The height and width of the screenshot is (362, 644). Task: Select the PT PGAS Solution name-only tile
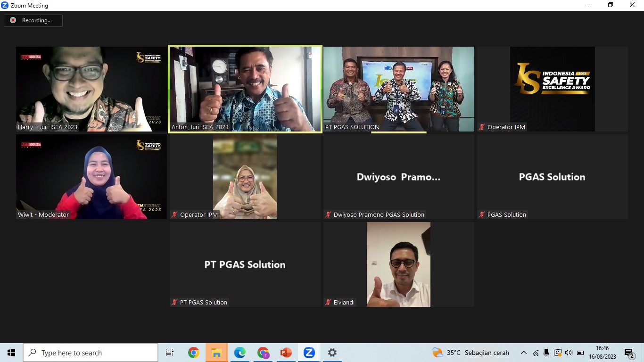(x=245, y=264)
